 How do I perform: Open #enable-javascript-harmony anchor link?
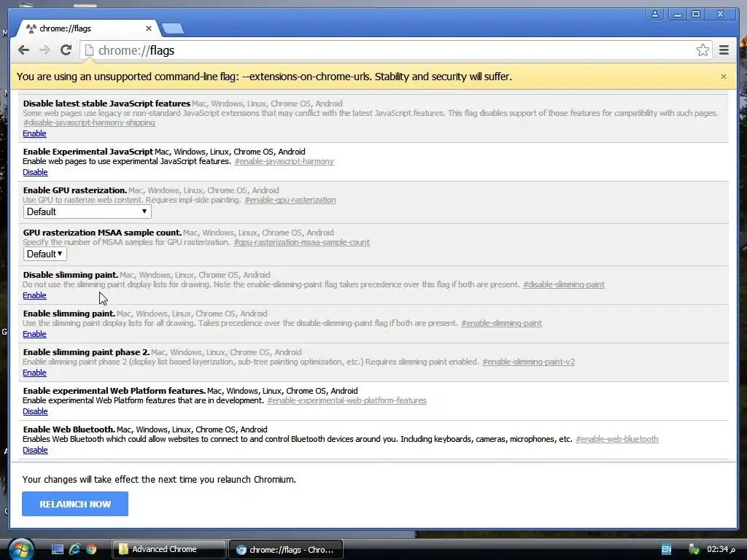point(284,161)
